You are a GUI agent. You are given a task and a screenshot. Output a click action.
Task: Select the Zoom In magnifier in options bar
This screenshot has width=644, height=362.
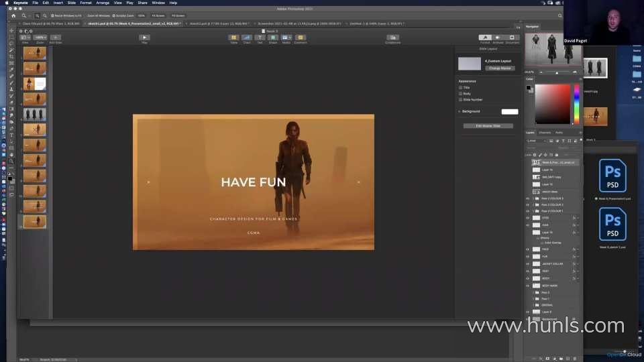click(x=37, y=15)
